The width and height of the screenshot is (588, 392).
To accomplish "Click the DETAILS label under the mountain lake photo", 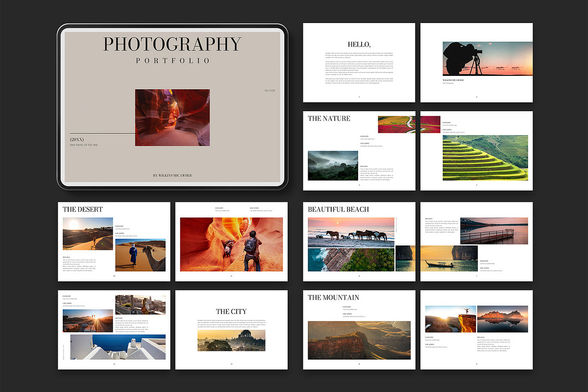I will coord(481,338).
